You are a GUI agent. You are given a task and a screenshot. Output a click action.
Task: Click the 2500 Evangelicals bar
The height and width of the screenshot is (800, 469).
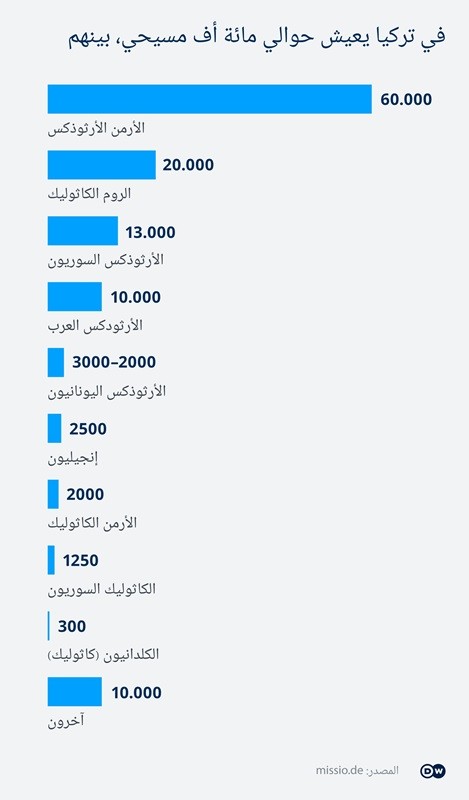[55, 428]
